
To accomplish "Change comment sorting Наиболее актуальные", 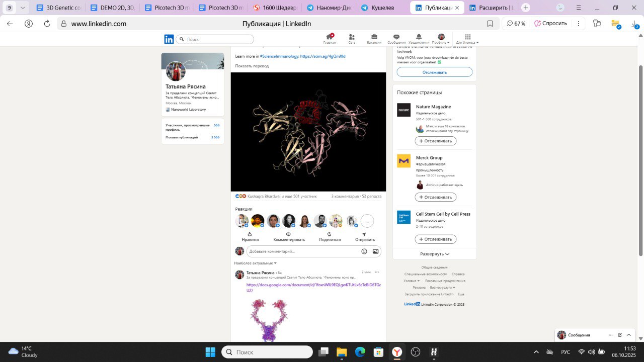I will pos(255,263).
